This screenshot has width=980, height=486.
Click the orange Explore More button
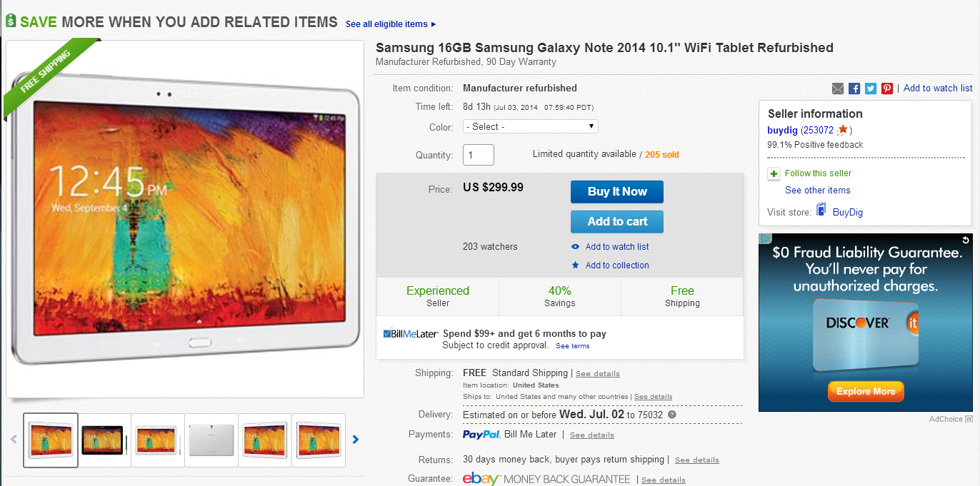[x=866, y=391]
